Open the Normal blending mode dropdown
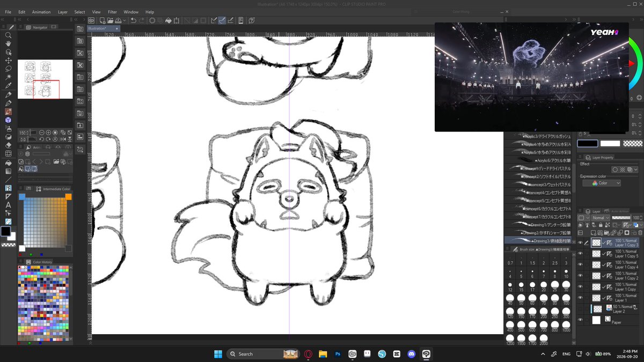 click(599, 218)
